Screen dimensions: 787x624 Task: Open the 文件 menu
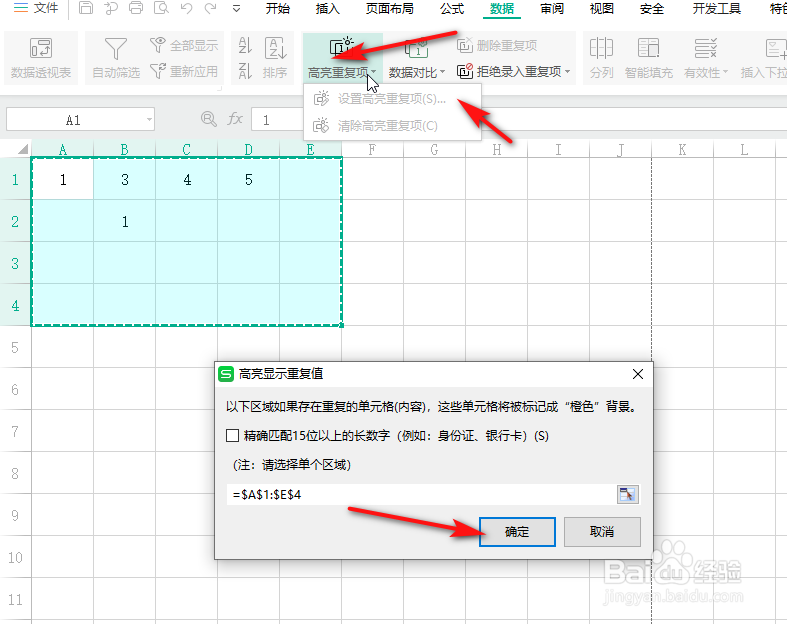(35, 9)
